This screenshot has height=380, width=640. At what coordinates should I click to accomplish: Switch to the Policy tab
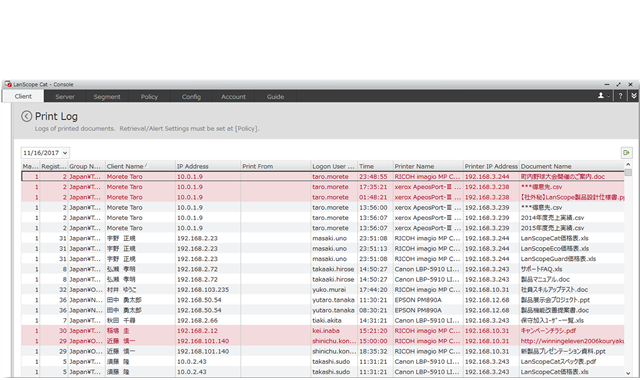click(149, 97)
